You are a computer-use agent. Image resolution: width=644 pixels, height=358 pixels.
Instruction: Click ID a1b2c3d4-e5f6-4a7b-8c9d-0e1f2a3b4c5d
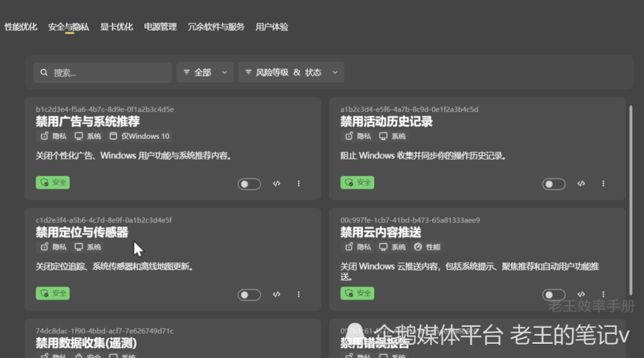[x=409, y=109]
